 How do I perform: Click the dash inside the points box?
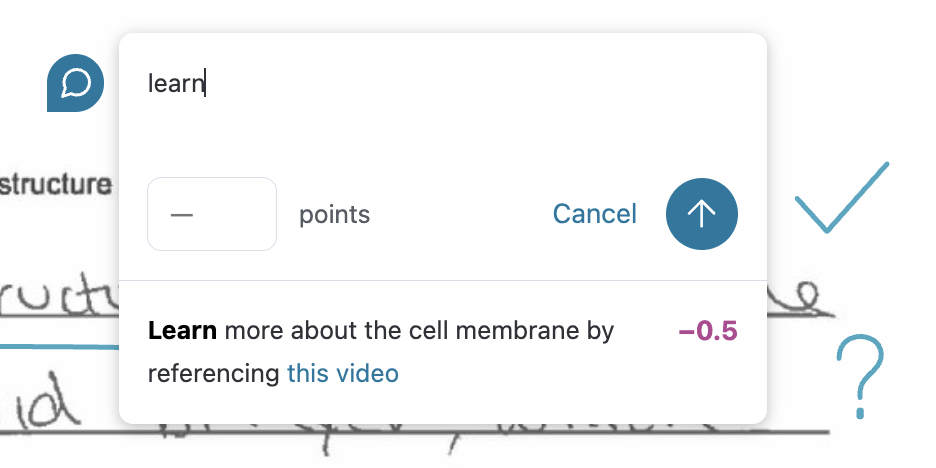[x=181, y=214]
